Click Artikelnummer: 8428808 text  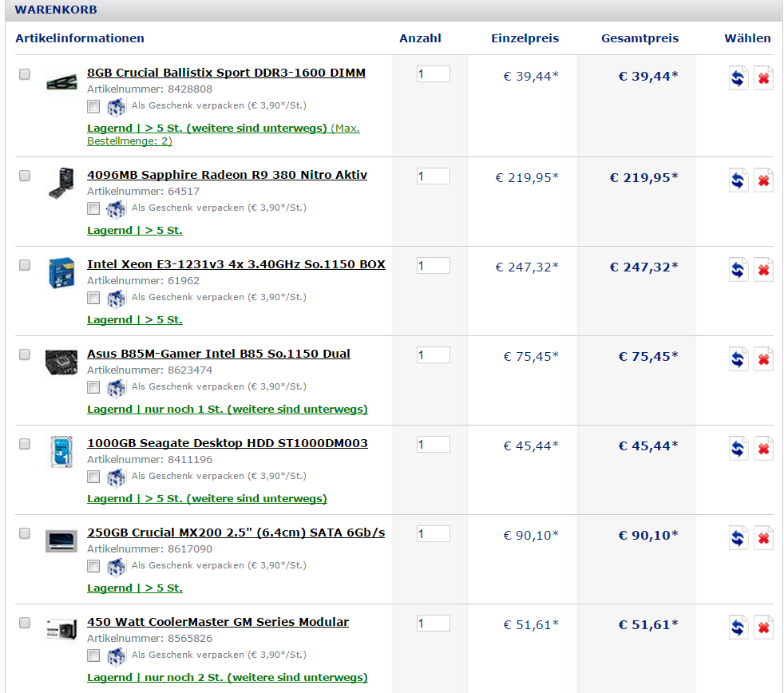click(149, 89)
